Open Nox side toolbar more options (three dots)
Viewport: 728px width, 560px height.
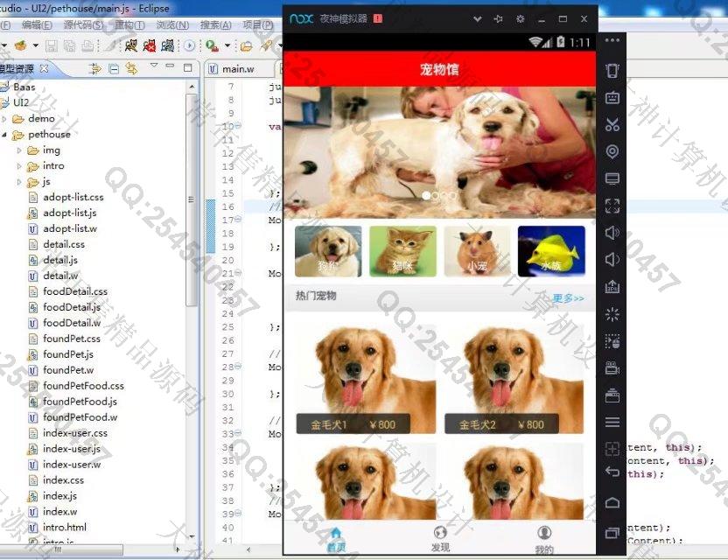pyautogui.click(x=612, y=40)
